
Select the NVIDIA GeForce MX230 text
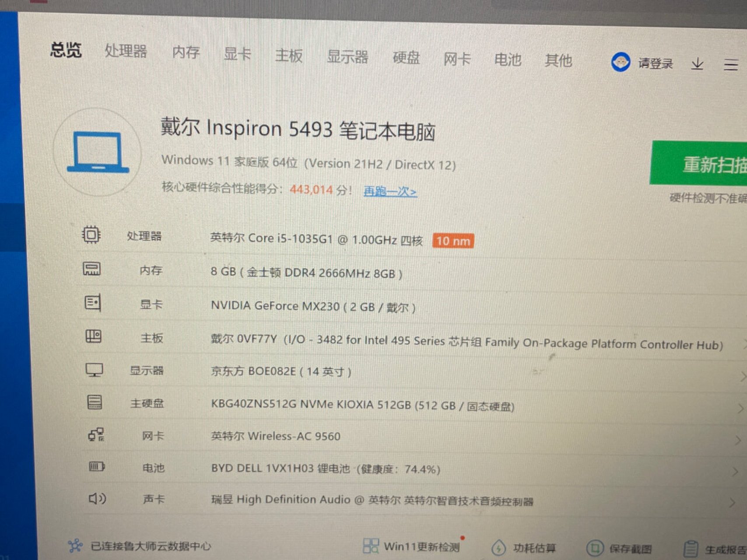coord(313,306)
